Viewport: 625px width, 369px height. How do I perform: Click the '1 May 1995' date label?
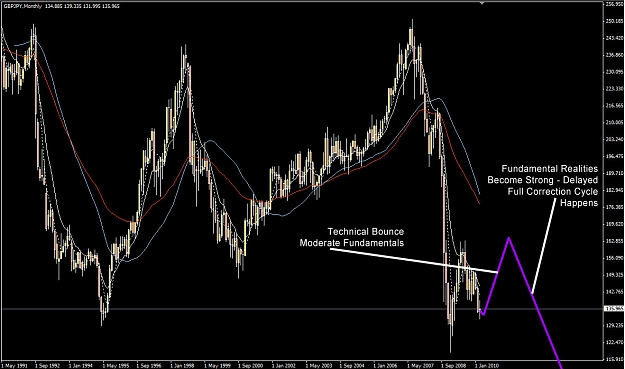click(116, 365)
